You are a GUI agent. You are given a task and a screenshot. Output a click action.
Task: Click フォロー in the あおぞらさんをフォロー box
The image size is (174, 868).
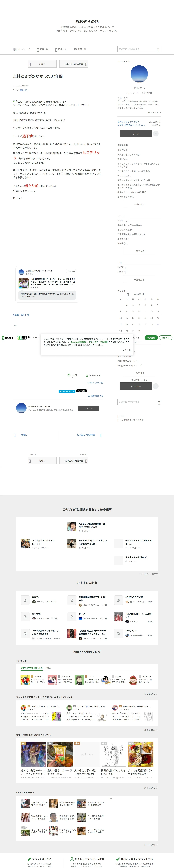88,408
